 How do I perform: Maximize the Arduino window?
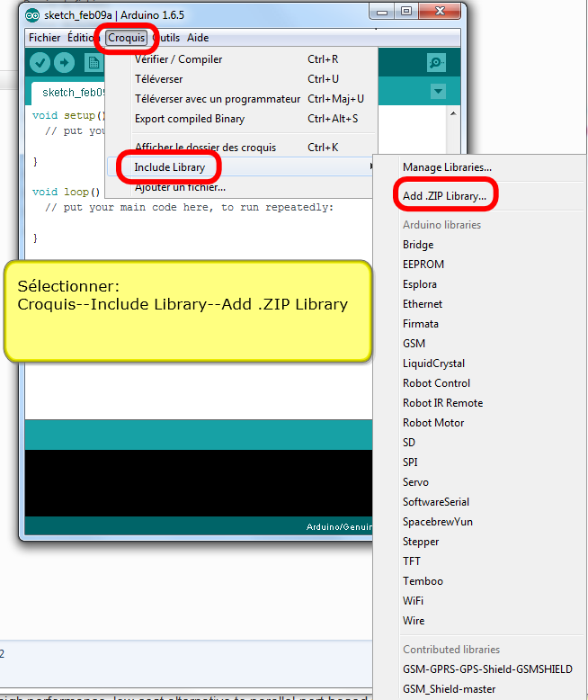click(406, 12)
